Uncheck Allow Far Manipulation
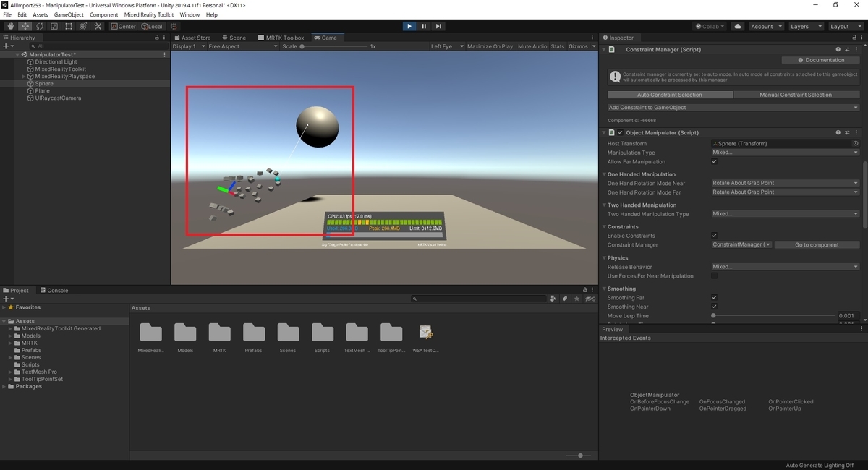Image resolution: width=868 pixels, height=470 pixels. pos(714,162)
